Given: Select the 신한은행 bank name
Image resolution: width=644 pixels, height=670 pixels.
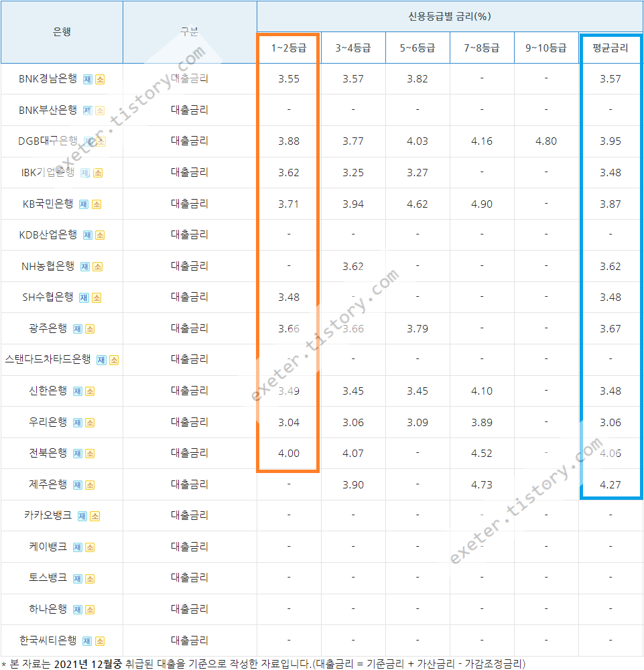Looking at the screenshot, I should (48, 391).
